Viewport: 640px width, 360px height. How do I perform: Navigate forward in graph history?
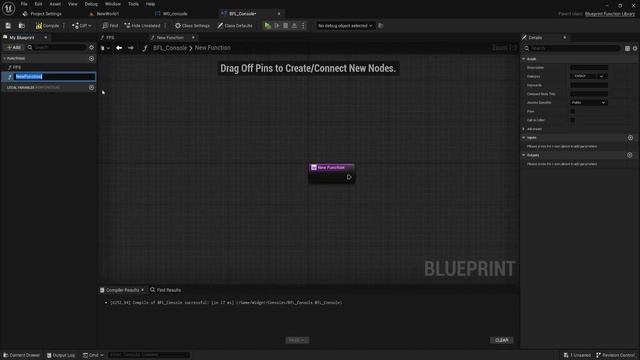click(x=131, y=48)
